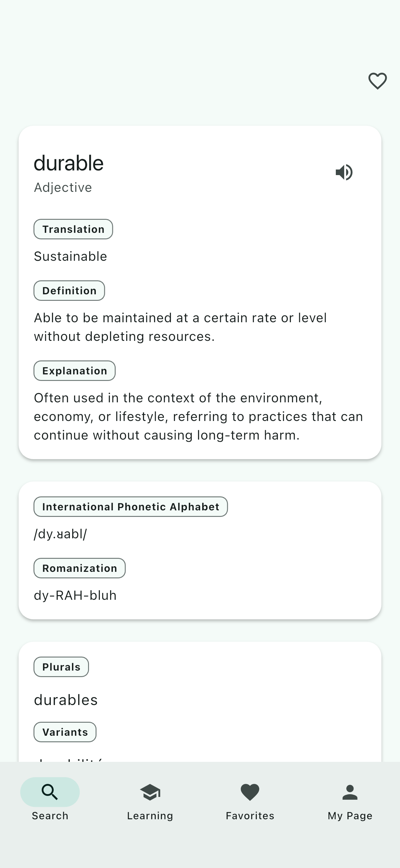Tap the Learning graduation cap icon

150,792
